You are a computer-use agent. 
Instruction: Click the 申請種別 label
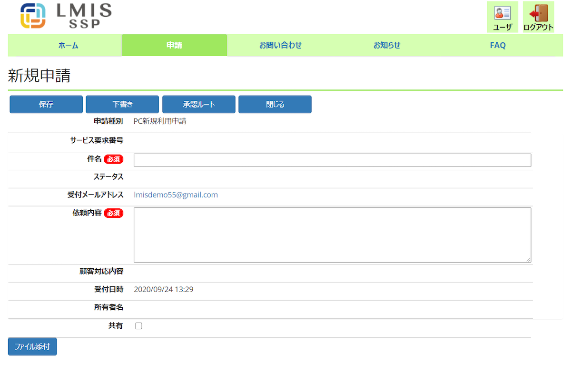coord(108,121)
